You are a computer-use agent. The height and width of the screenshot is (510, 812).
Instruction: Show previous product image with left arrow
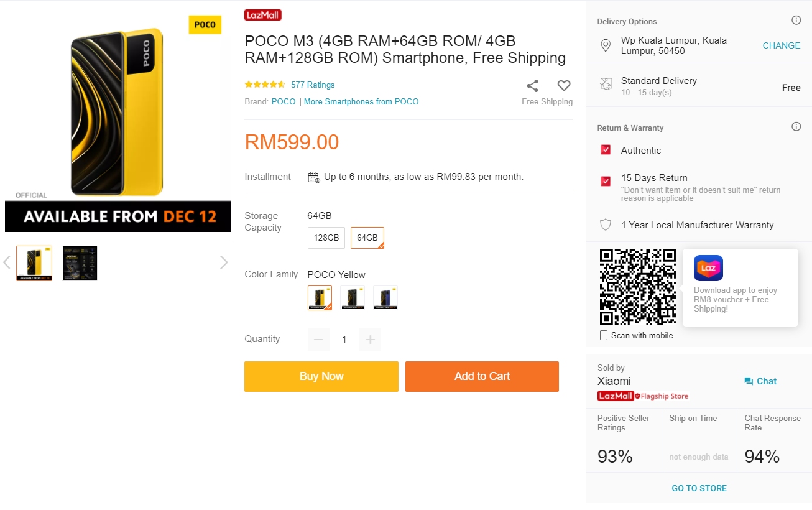point(7,263)
